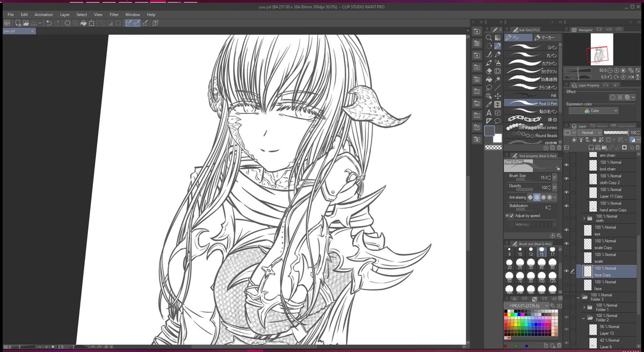Create new raster layer icon
644x352 pixels.
click(x=591, y=147)
